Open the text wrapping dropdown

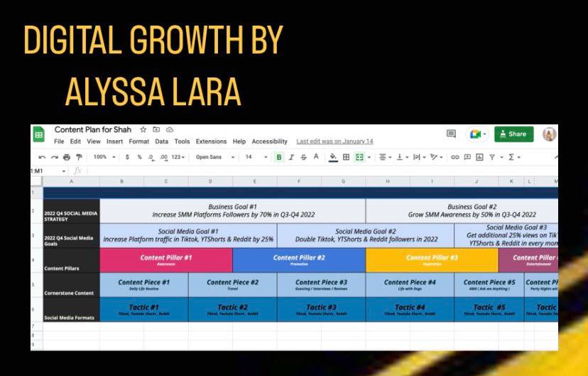click(x=419, y=157)
